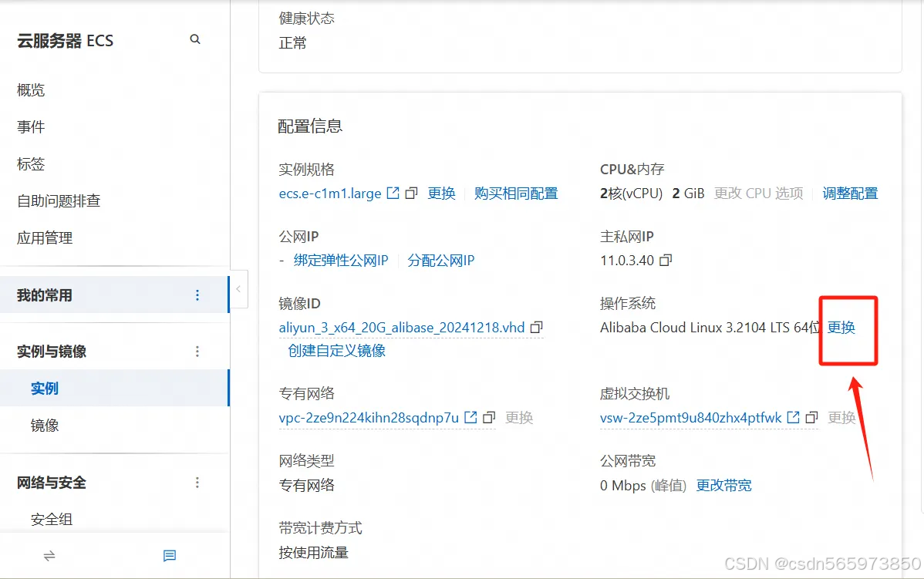Click the 专有网络 value under 网络类型
This screenshot has width=924, height=579.
[x=306, y=486]
